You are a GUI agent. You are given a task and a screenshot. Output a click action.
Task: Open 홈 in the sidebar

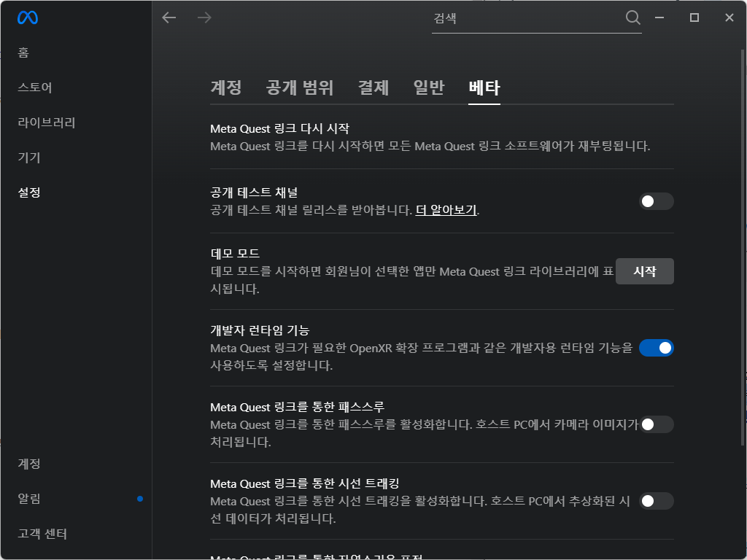pyautogui.click(x=23, y=52)
